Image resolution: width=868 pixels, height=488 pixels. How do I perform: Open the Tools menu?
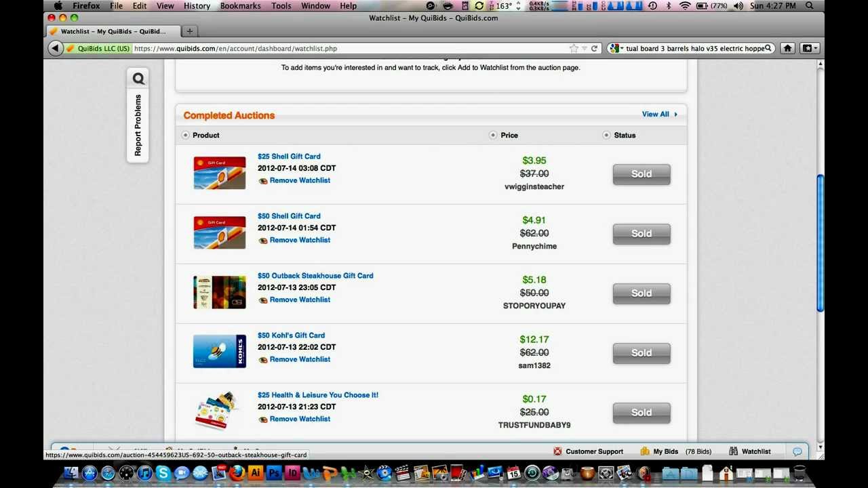click(x=281, y=5)
